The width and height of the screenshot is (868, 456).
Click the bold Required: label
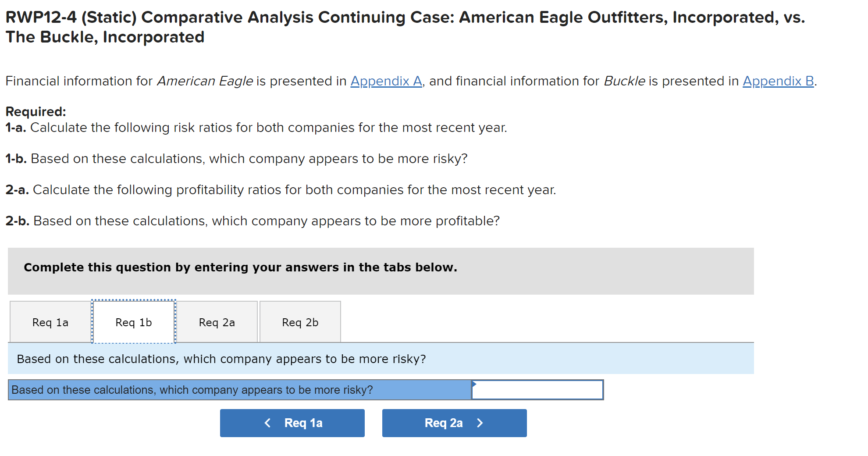[x=36, y=111]
